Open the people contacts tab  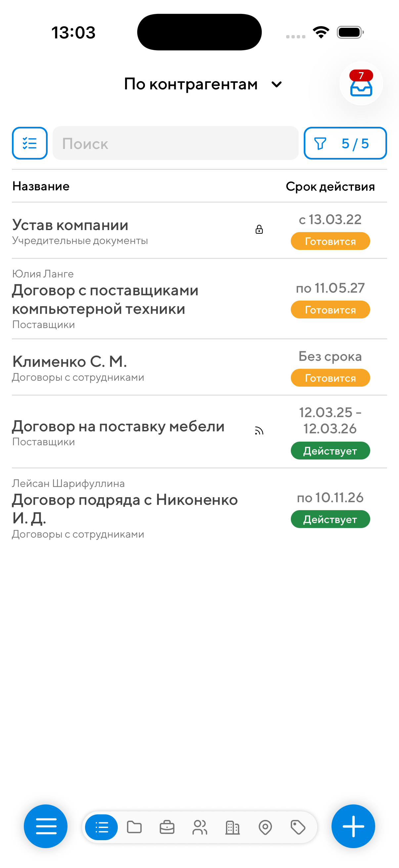pyautogui.click(x=200, y=827)
